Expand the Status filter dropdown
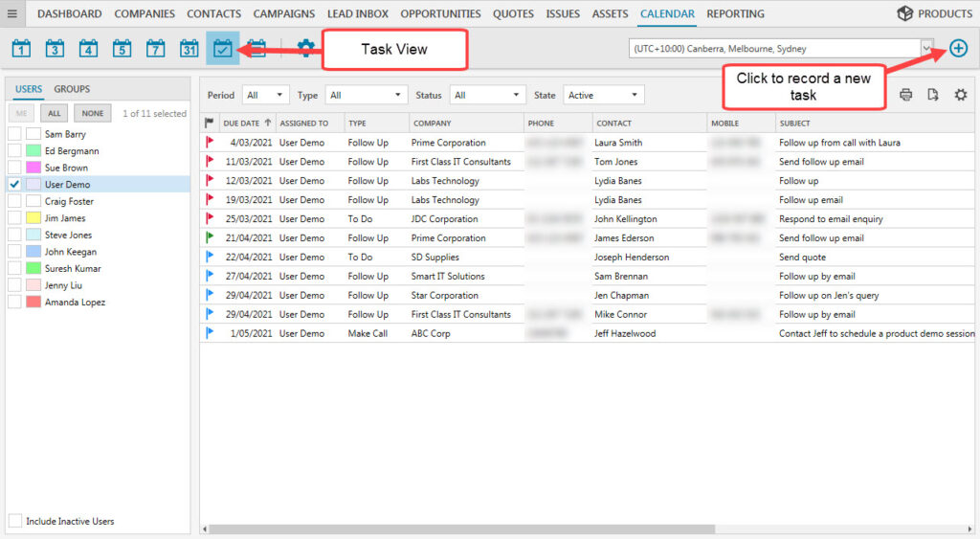Screen dimensions: 980x539 [488, 95]
